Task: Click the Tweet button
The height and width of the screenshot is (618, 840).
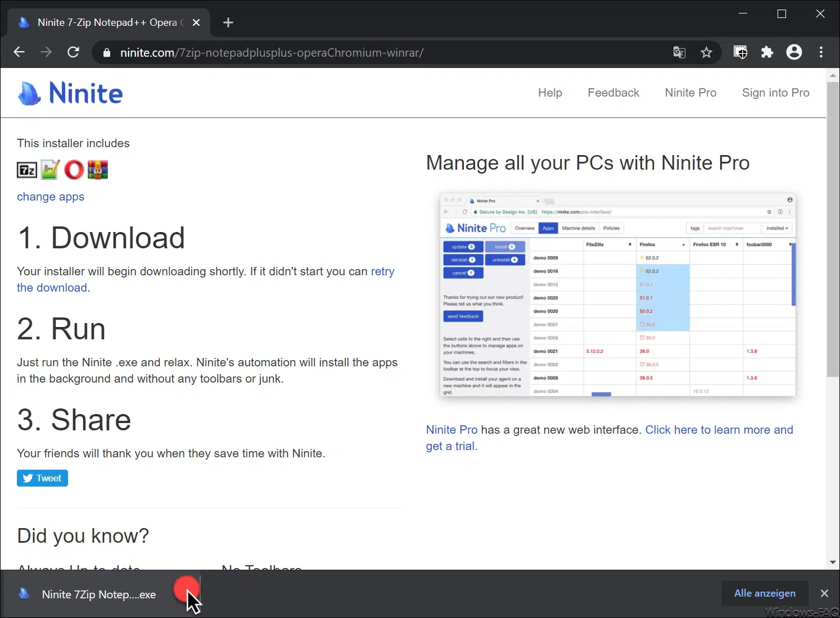Action: 42,478
